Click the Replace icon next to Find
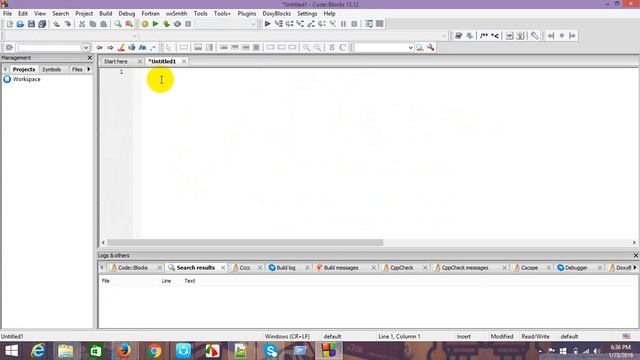Screen dimensions: 640x360 point(129,24)
